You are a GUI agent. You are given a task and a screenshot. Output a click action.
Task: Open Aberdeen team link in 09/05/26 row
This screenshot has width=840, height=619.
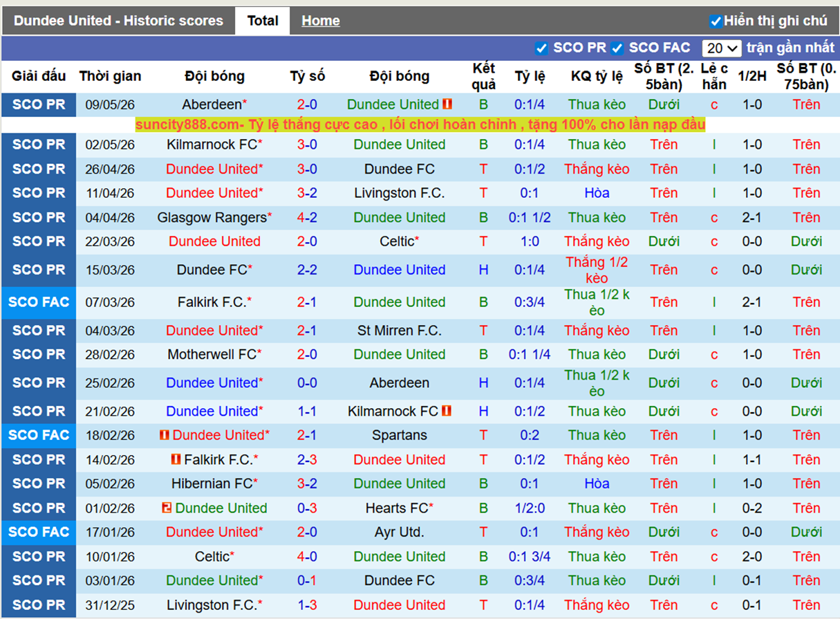[212, 104]
